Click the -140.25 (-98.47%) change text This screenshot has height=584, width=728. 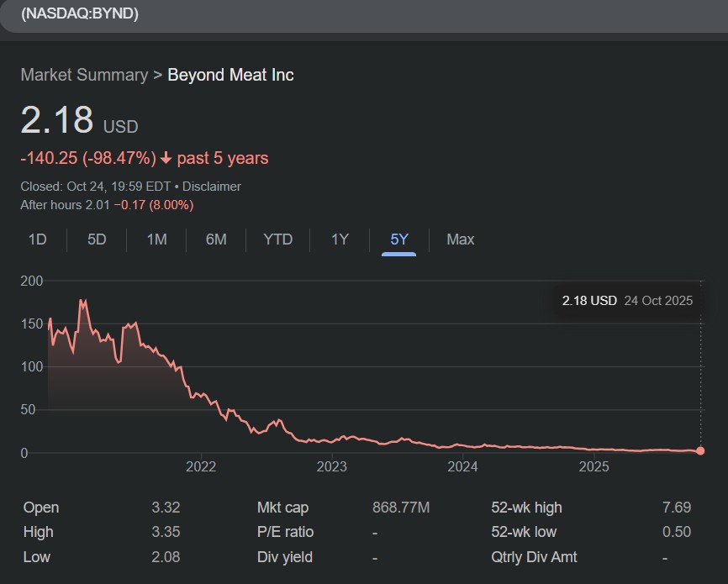click(x=88, y=158)
